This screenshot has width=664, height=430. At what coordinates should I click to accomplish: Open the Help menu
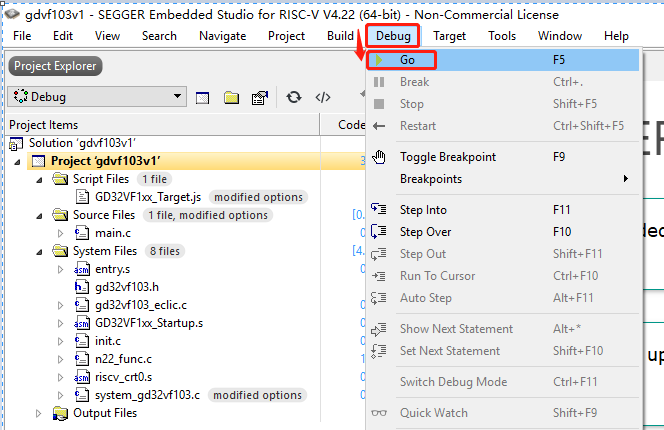click(616, 36)
